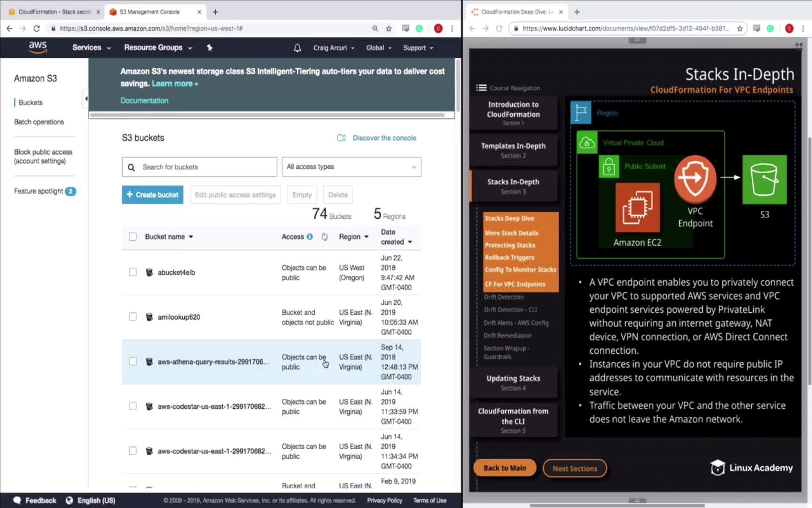Go back in the S3 browser window
Viewport: 812px width, 508px height.
[x=9, y=28]
